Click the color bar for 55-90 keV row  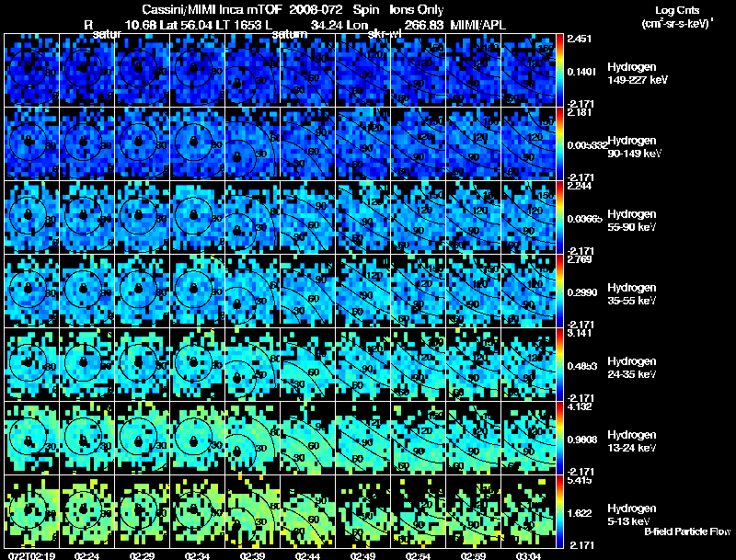coord(559,218)
